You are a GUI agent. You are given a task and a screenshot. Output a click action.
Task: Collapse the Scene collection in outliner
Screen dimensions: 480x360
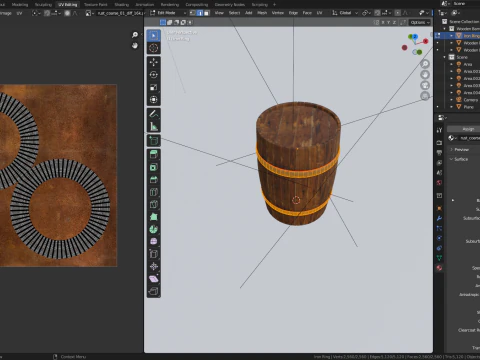point(445,57)
